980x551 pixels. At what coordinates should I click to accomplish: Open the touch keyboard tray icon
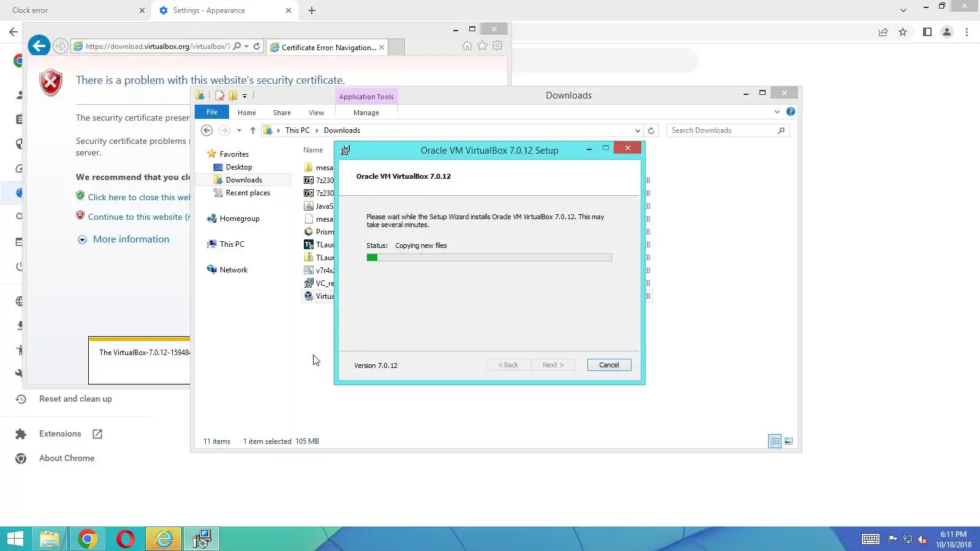click(x=870, y=539)
